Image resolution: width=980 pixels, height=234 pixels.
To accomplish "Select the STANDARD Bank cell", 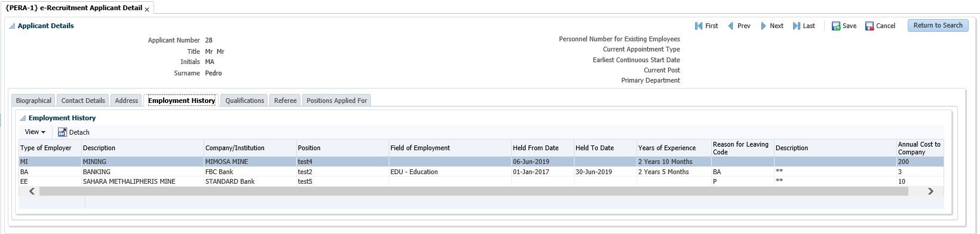I will 250,181.
